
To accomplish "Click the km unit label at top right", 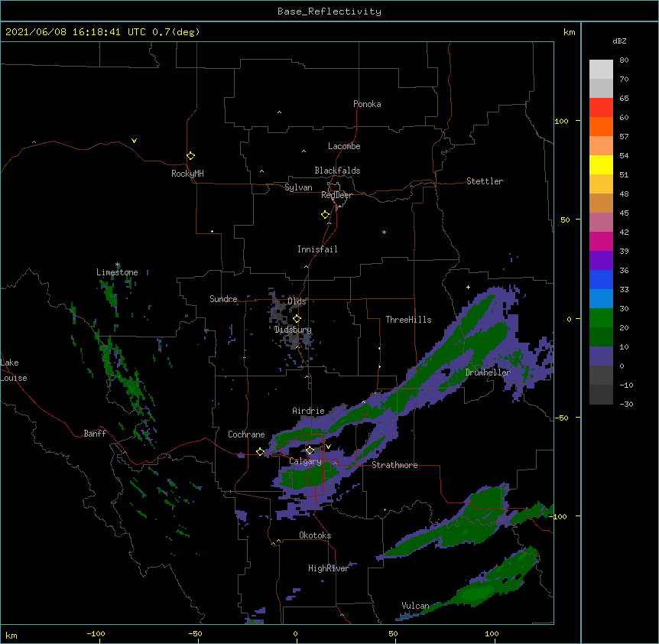I will click(x=569, y=32).
